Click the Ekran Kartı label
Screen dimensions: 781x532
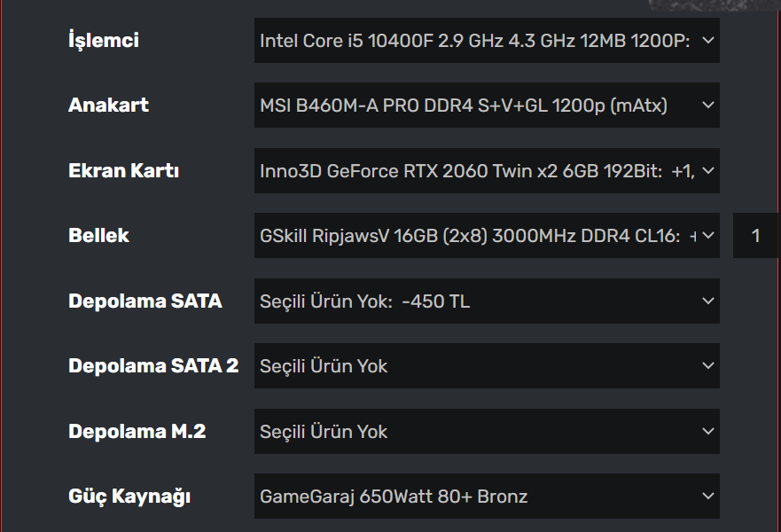(123, 170)
